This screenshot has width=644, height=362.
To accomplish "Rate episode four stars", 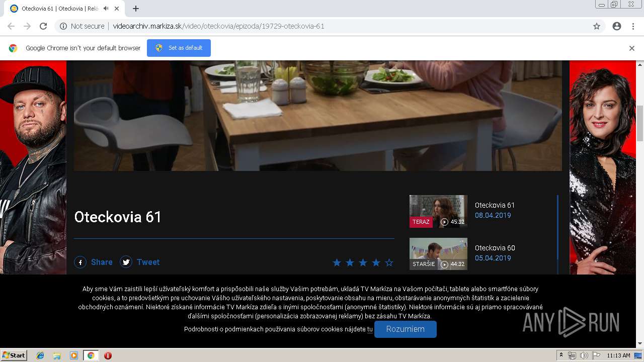I will point(376,262).
